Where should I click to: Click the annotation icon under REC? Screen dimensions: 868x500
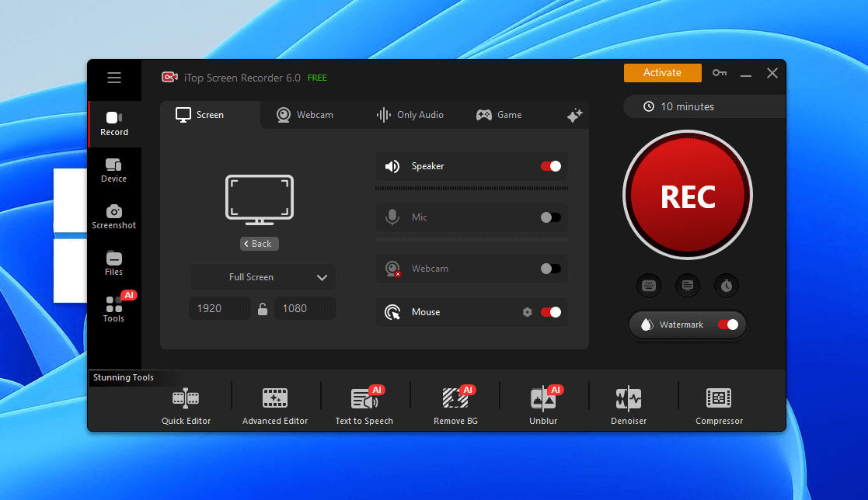pos(688,286)
